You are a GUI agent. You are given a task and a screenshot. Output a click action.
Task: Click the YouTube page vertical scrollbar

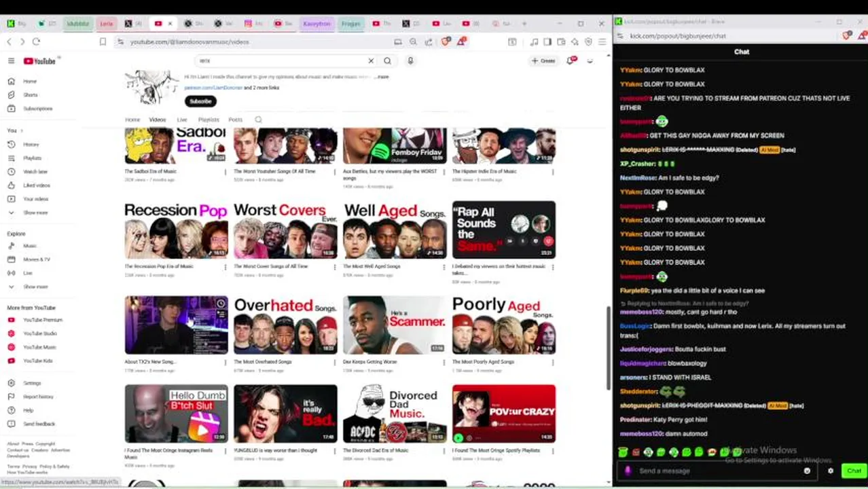(x=609, y=348)
